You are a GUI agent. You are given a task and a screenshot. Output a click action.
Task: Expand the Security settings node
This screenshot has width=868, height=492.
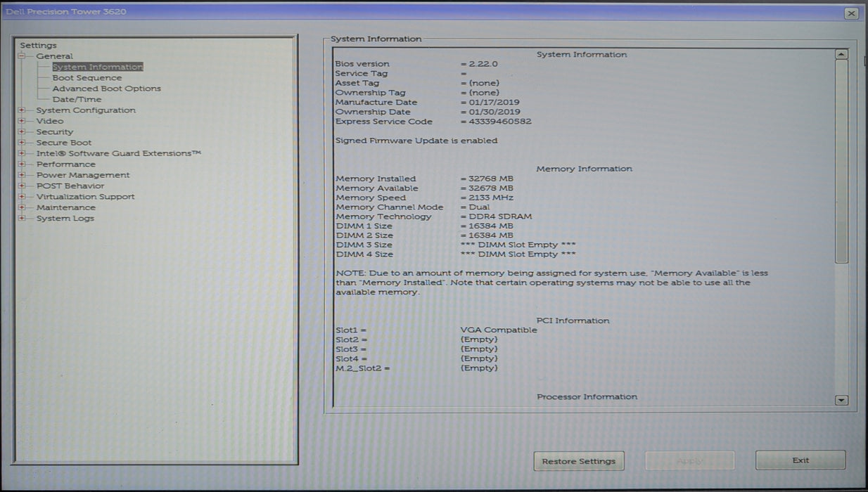click(x=22, y=132)
